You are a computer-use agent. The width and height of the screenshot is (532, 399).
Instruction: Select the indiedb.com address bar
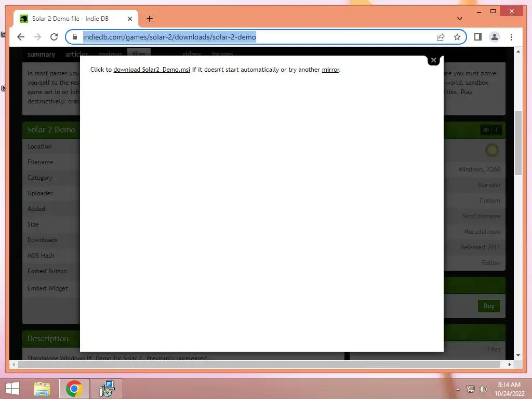169,37
